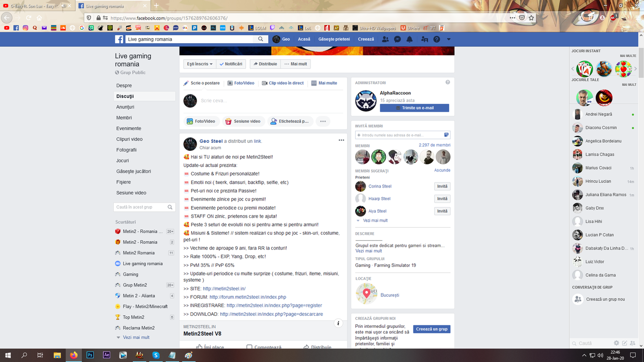Open the București location map thumbnail
The width and height of the screenshot is (644, 362).
366,294
